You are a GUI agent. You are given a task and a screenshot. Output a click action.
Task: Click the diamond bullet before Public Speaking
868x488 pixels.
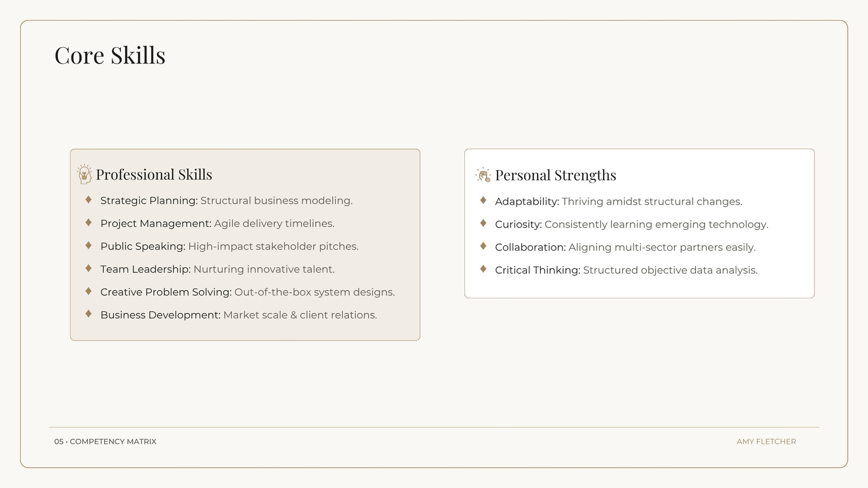[88, 246]
